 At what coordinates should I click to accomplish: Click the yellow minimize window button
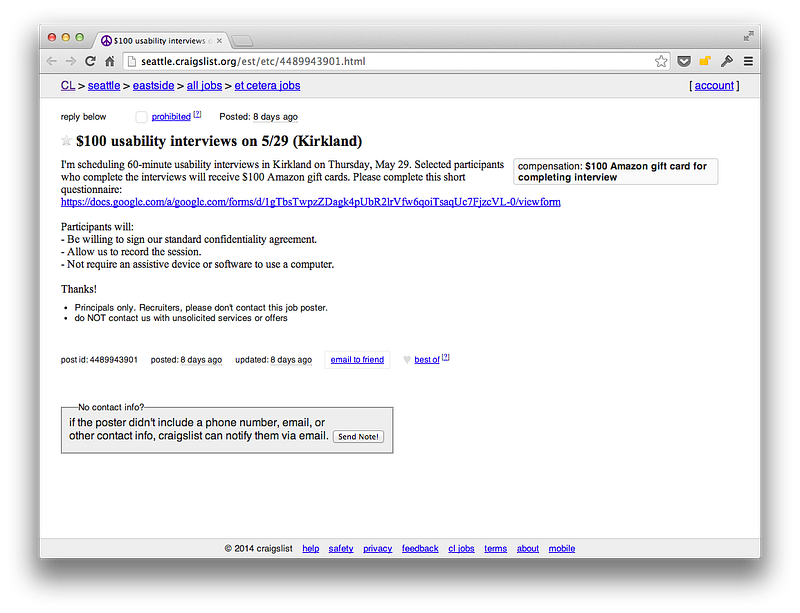65,37
